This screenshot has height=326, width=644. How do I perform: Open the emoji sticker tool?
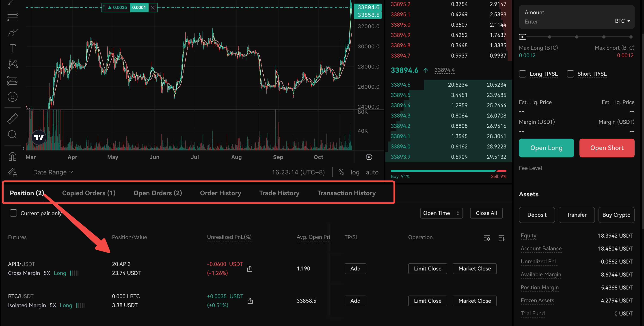coord(13,97)
